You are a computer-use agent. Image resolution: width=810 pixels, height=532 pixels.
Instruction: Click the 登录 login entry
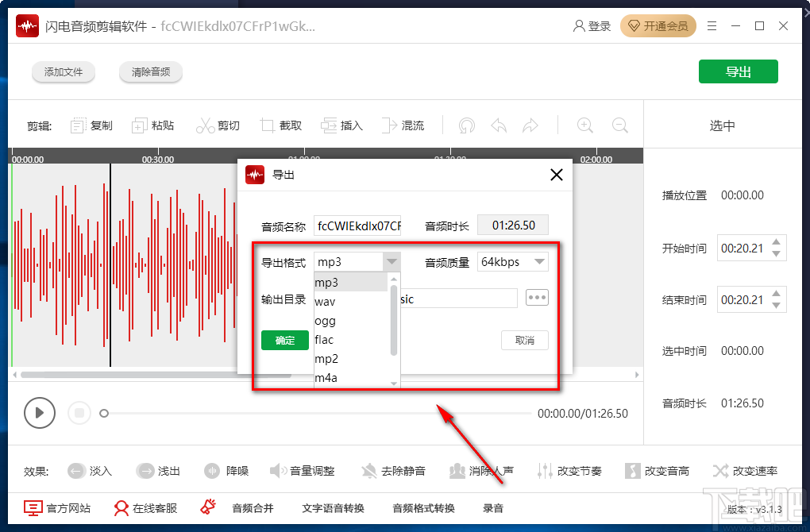(592, 25)
